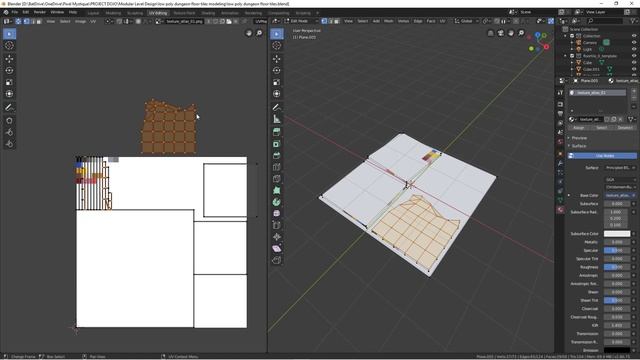The height and width of the screenshot is (360, 640).
Task: Select the Loop Cut tool
Action: 277,167
